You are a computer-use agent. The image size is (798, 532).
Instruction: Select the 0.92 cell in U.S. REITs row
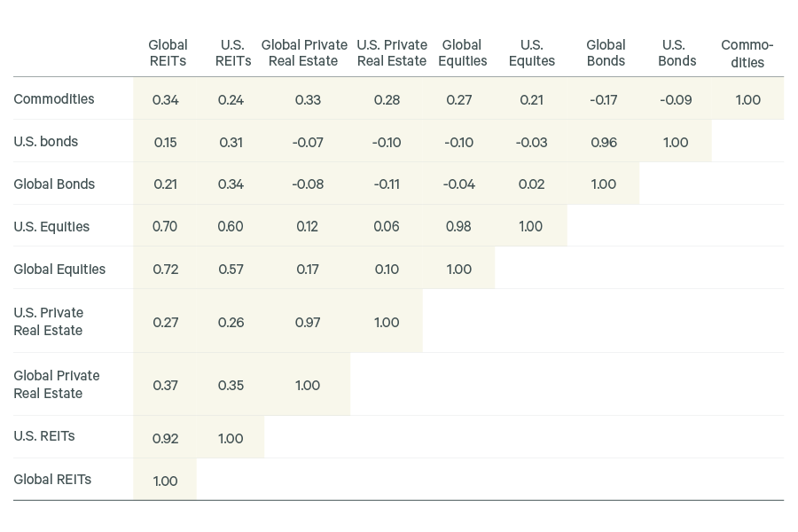166,439
